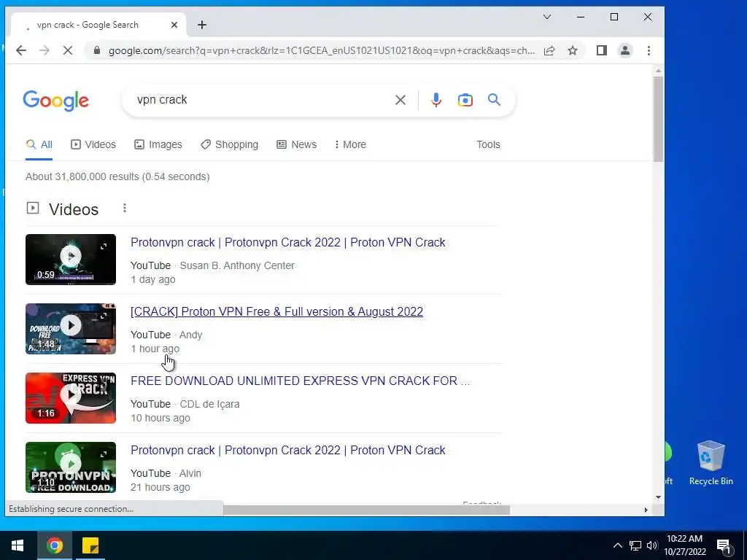Select the Recycle Bin desktop icon

[x=711, y=463]
